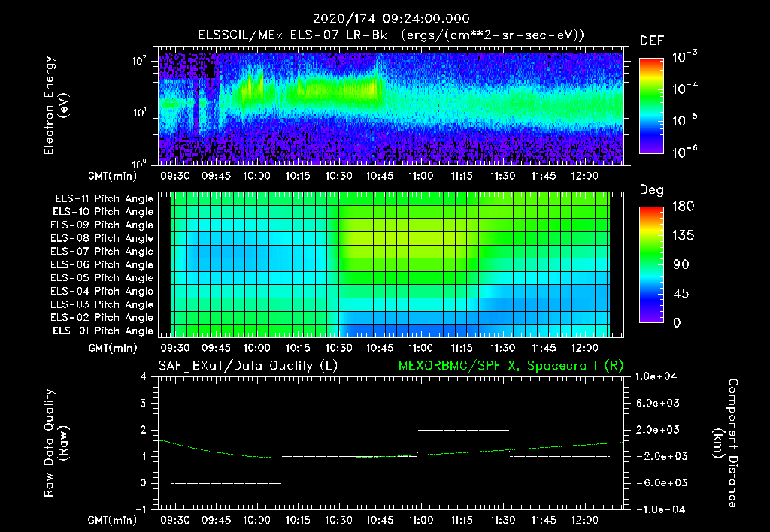Select the ELS-10 Pitch Angle row label
The height and width of the screenshot is (532, 770).
(x=103, y=212)
